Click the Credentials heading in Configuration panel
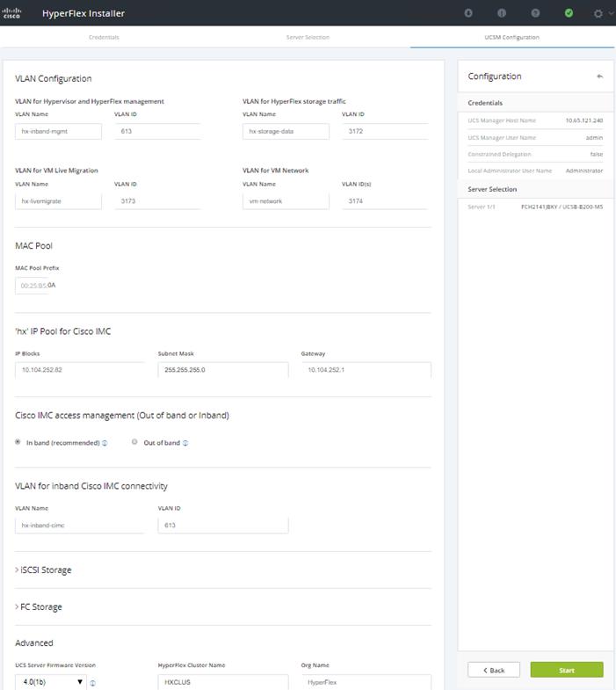The image size is (616, 690). coord(485,103)
